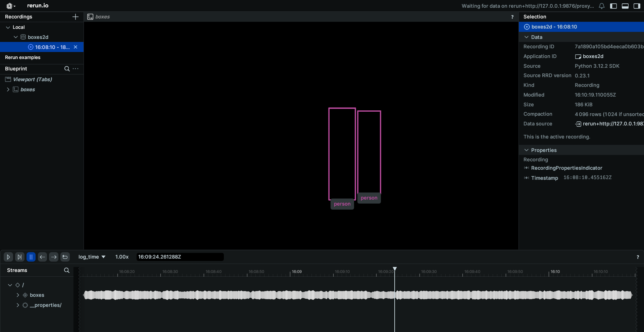
Task: Search the Blueprint panel
Action: tap(67, 69)
